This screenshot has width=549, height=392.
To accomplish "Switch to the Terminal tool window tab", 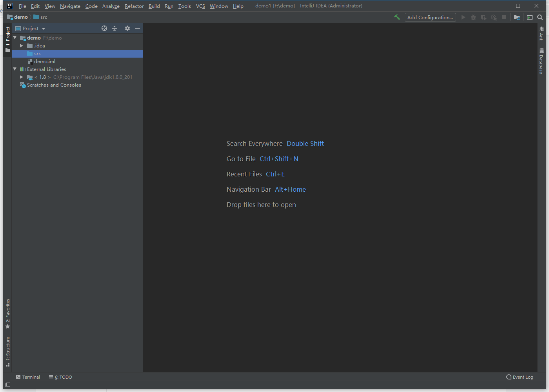I will [28, 377].
